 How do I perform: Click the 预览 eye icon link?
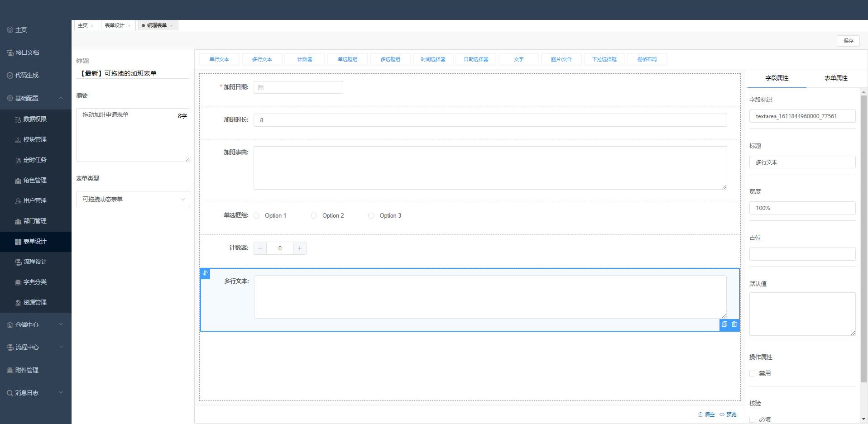click(x=728, y=414)
